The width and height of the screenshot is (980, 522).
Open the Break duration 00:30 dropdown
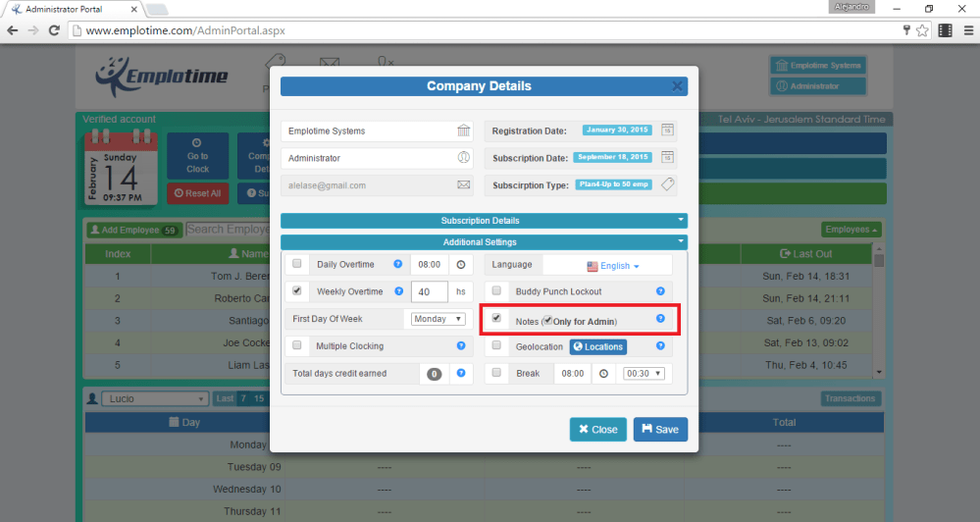tap(645, 374)
